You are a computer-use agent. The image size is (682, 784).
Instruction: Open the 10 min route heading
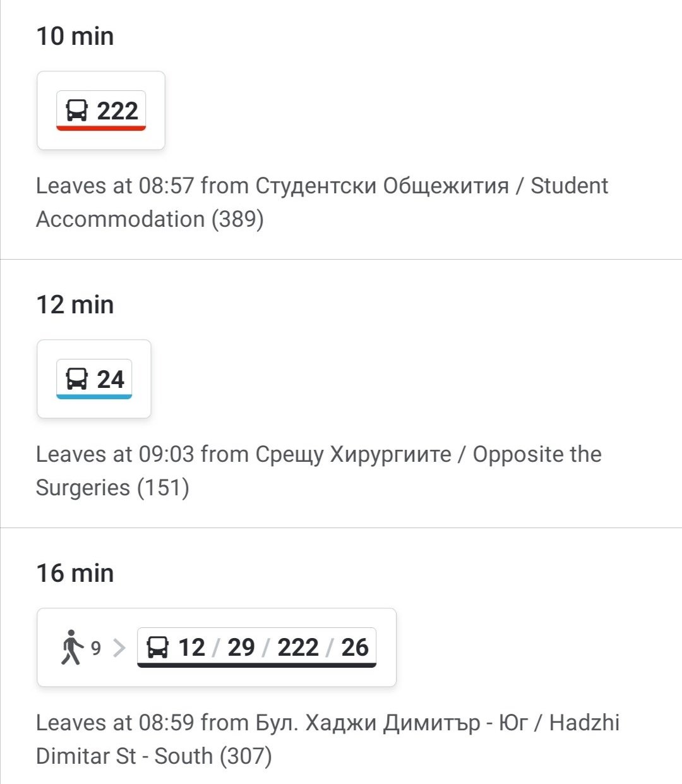pyautogui.click(x=75, y=36)
